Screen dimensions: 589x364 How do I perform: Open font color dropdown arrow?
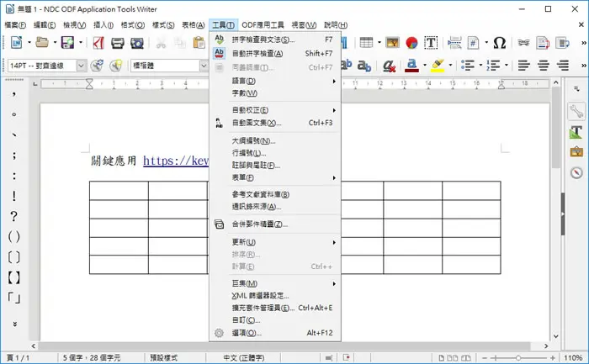[425, 66]
